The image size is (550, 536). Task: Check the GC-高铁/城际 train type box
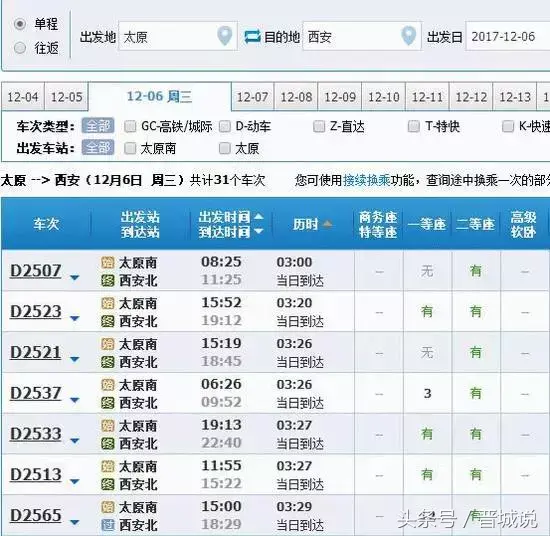pyautogui.click(x=130, y=126)
